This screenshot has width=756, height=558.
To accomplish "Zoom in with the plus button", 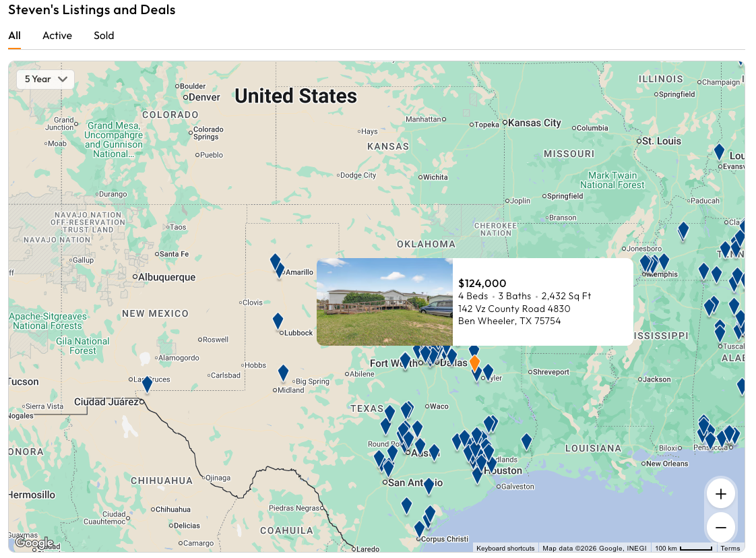I will click(x=720, y=494).
